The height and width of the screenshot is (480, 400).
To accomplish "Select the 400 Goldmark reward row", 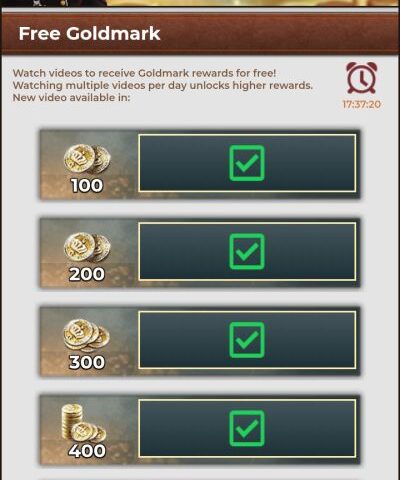I will coord(200,430).
